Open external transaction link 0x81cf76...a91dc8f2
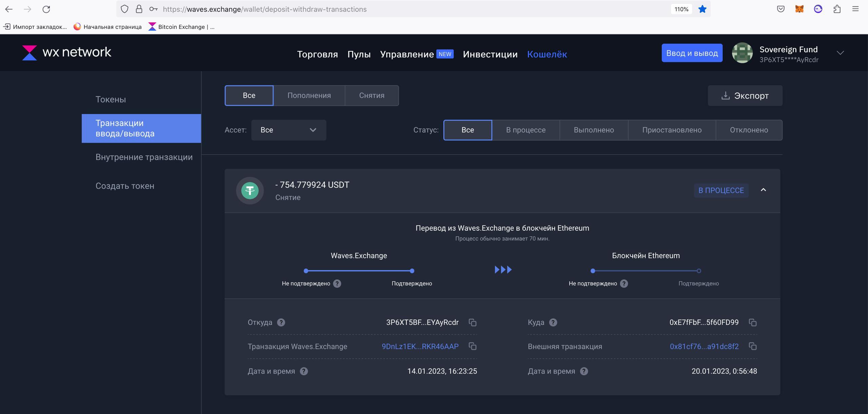This screenshot has height=414, width=868. 704,346
